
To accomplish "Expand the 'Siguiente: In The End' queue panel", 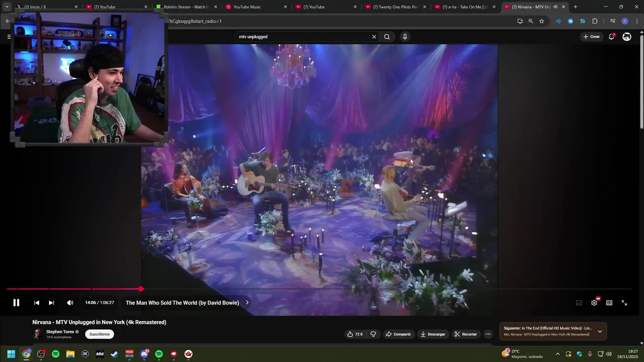I will 600,331.
